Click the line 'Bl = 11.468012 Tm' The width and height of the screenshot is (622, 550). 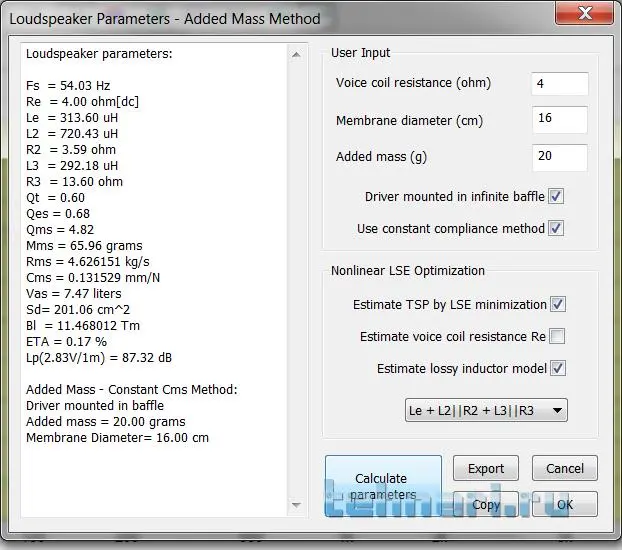[x=83, y=325]
